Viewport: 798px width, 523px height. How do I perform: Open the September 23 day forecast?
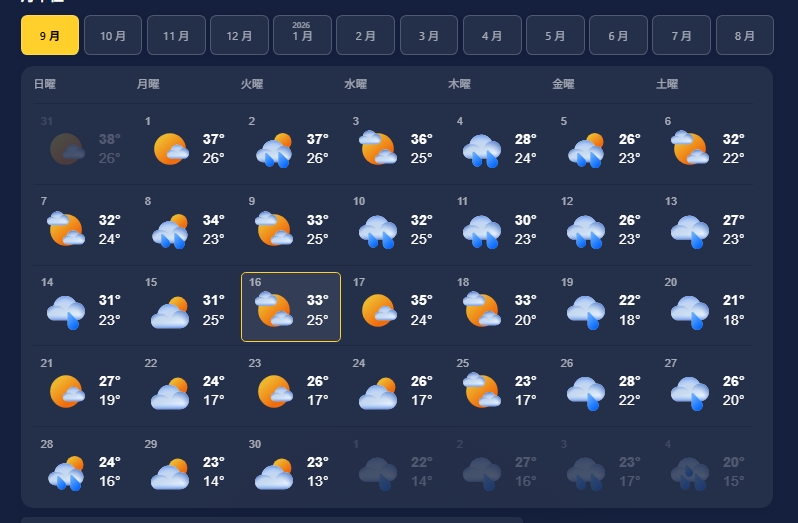tap(291, 388)
